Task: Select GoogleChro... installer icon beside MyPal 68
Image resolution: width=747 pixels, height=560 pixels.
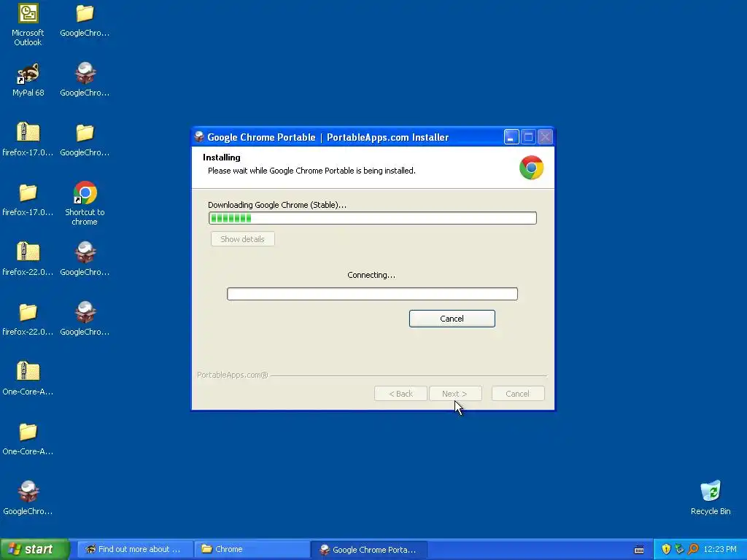Action: point(85,79)
